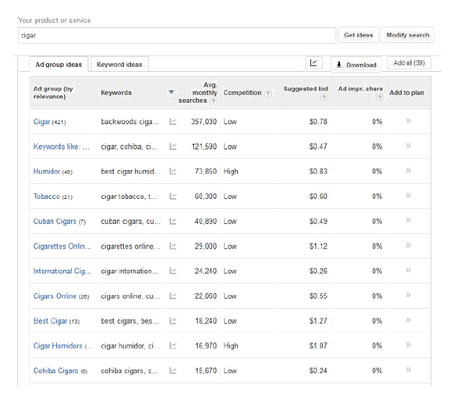Select the 15,670 searches value
Screen dimensions: 460x397
[206, 371]
